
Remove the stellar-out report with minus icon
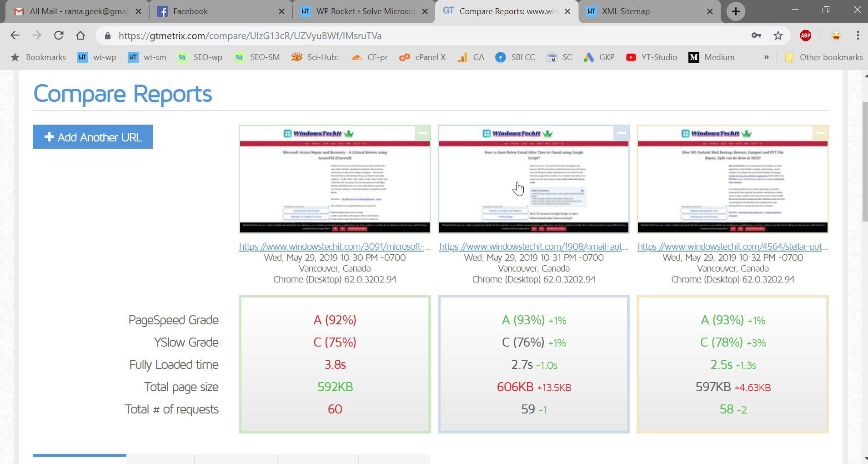(820, 133)
